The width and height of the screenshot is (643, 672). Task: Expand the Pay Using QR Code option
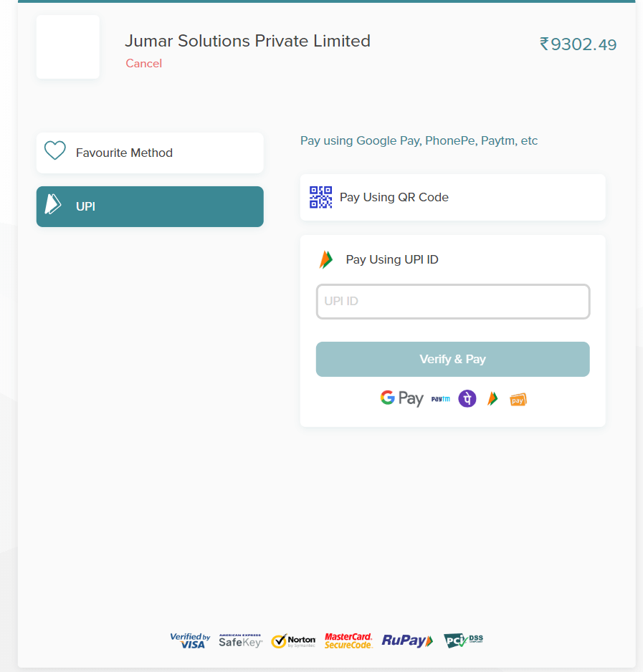tap(452, 197)
